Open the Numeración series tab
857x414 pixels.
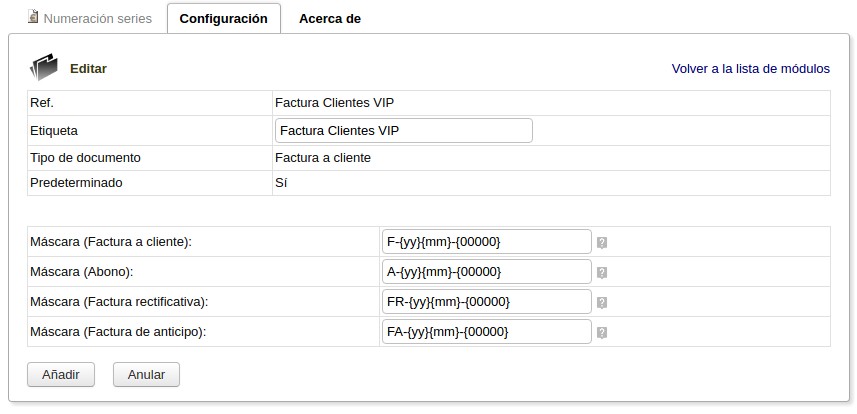click(97, 19)
